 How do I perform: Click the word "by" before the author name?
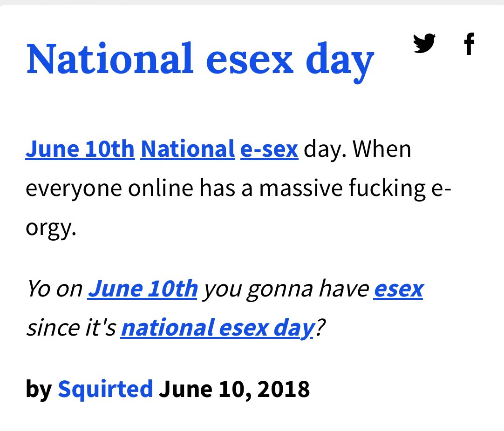tap(38, 388)
